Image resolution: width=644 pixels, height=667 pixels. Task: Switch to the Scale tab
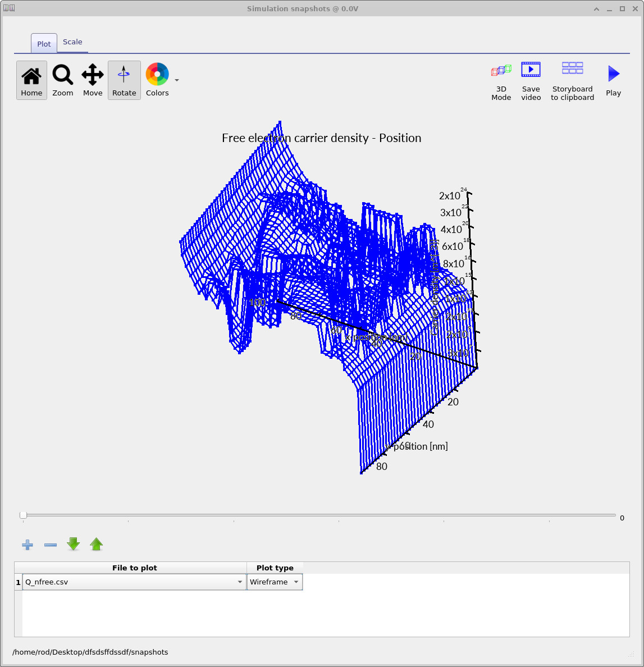coord(72,42)
